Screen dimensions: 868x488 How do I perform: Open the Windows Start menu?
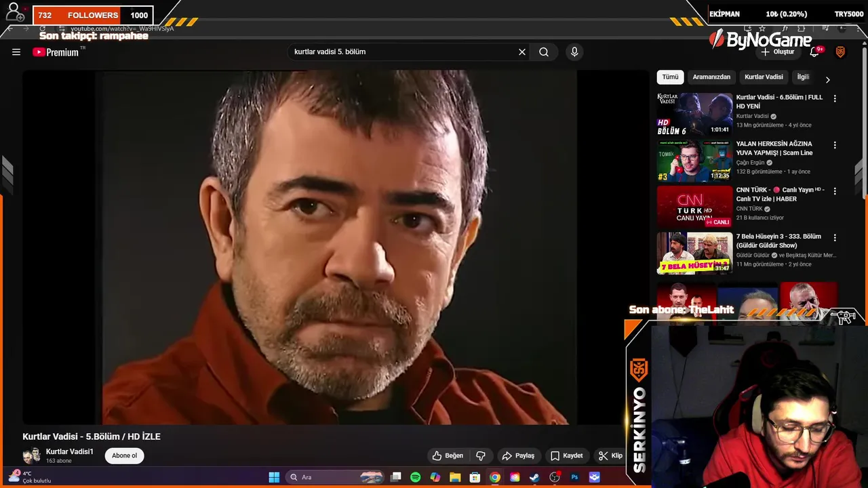[x=274, y=477]
